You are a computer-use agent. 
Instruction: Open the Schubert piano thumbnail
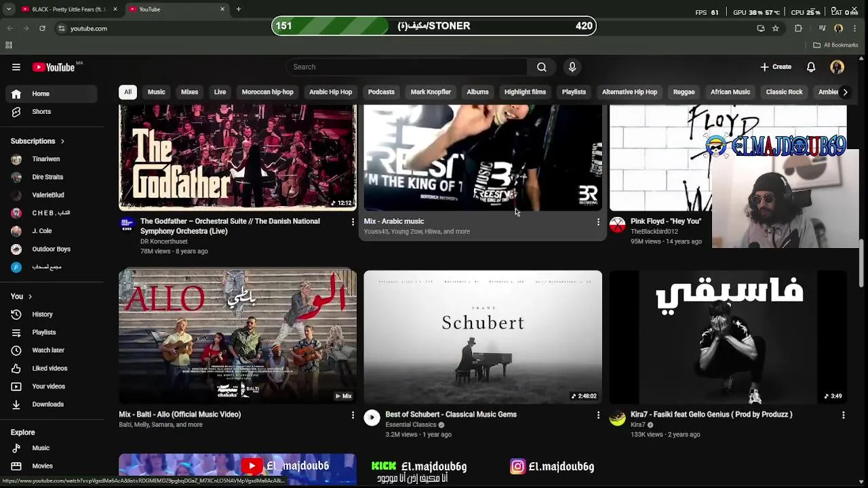click(483, 337)
